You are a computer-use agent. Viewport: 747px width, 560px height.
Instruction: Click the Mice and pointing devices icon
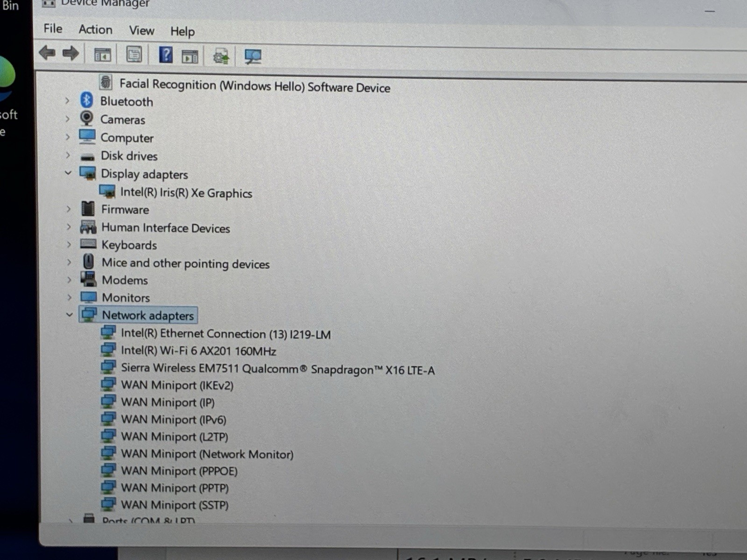88,261
